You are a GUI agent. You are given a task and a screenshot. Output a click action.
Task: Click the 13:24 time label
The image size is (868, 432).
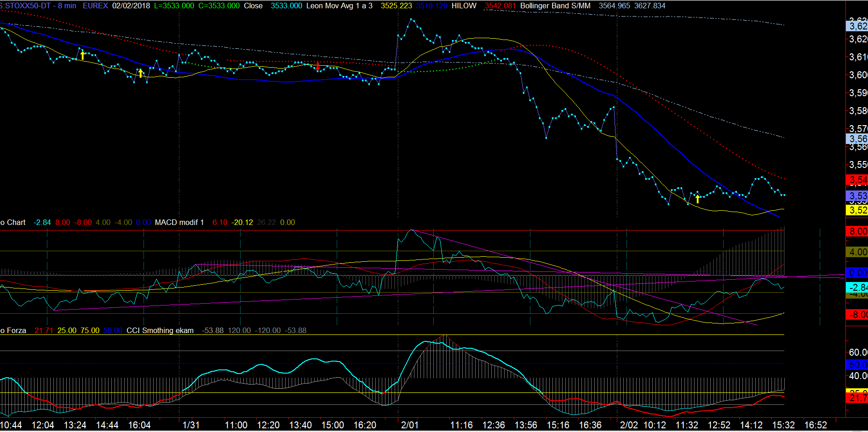coord(75,425)
